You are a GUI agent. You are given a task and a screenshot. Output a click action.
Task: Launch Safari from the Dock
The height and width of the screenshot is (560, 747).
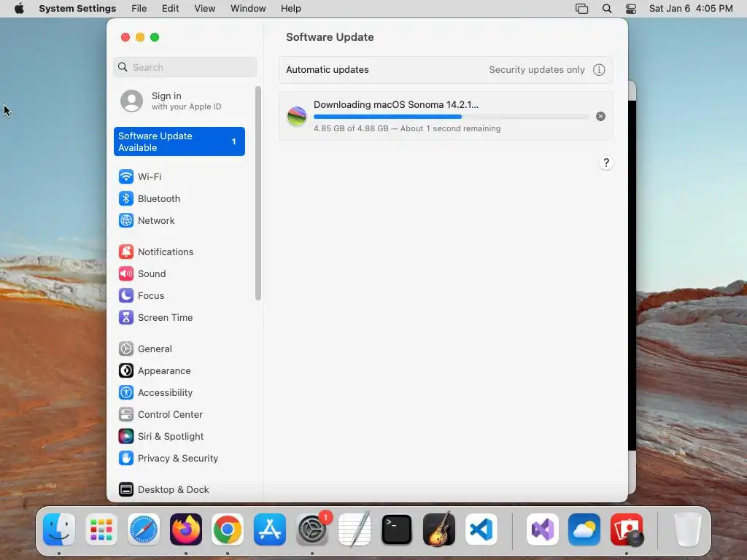point(144,529)
